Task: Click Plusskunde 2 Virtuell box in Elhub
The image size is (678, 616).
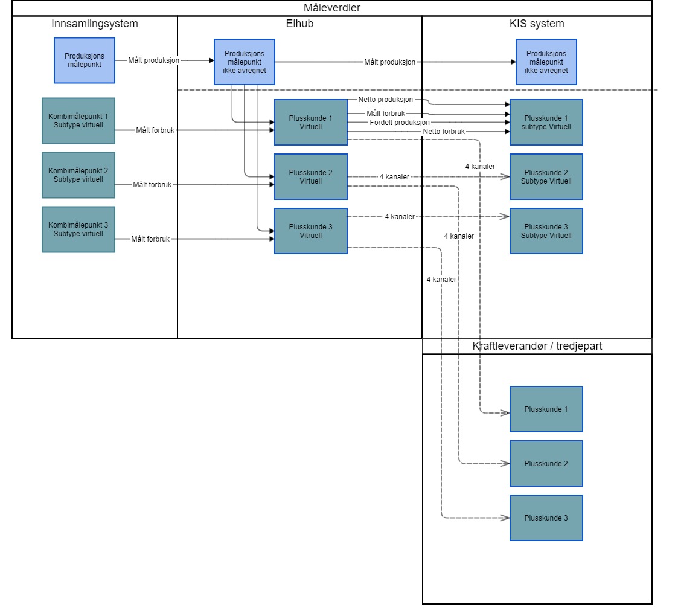Action: coord(311,177)
